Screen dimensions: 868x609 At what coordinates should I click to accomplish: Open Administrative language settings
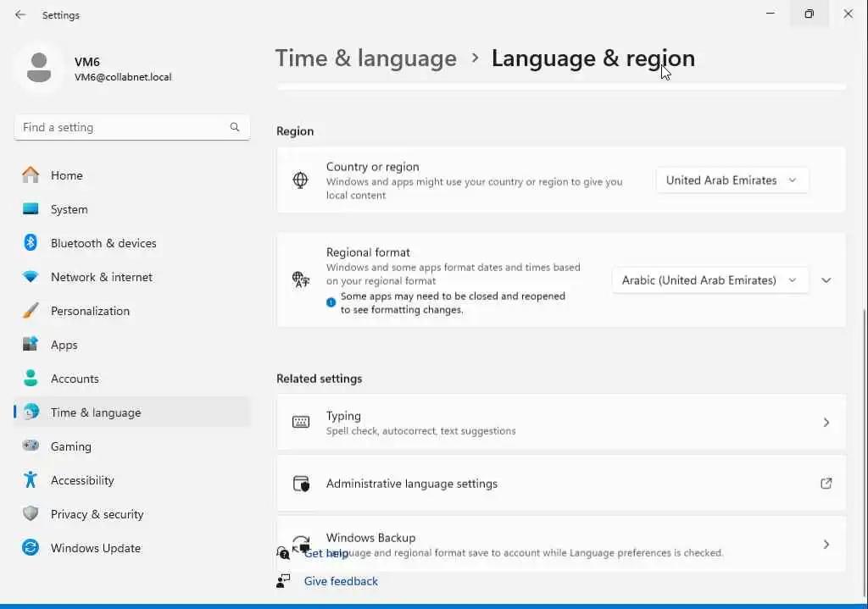(561, 484)
